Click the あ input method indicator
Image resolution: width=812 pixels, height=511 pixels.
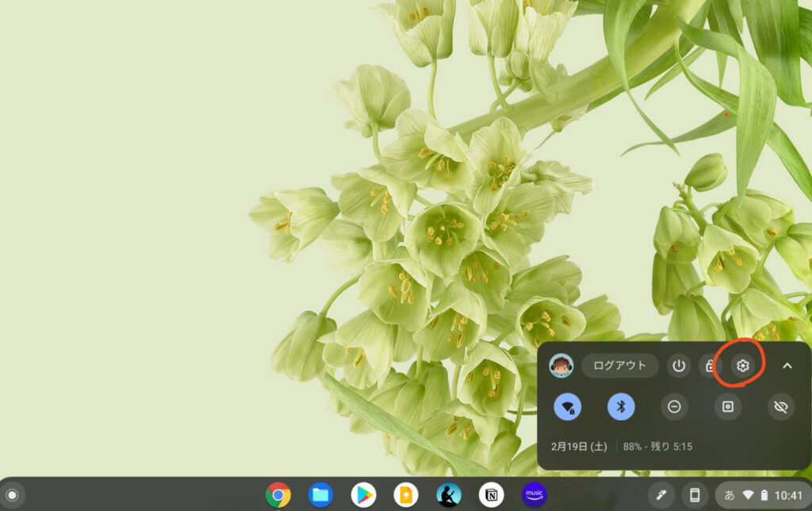pyautogui.click(x=730, y=495)
